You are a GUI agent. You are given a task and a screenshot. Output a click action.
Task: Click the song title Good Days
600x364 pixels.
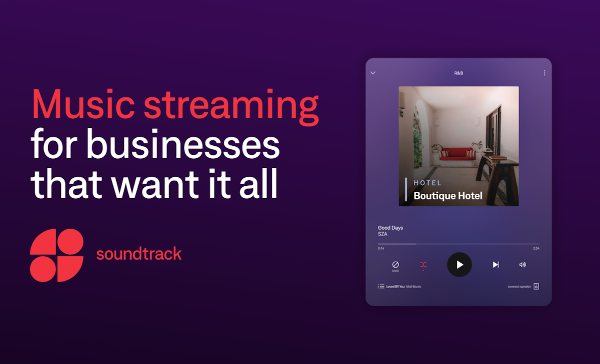[390, 227]
